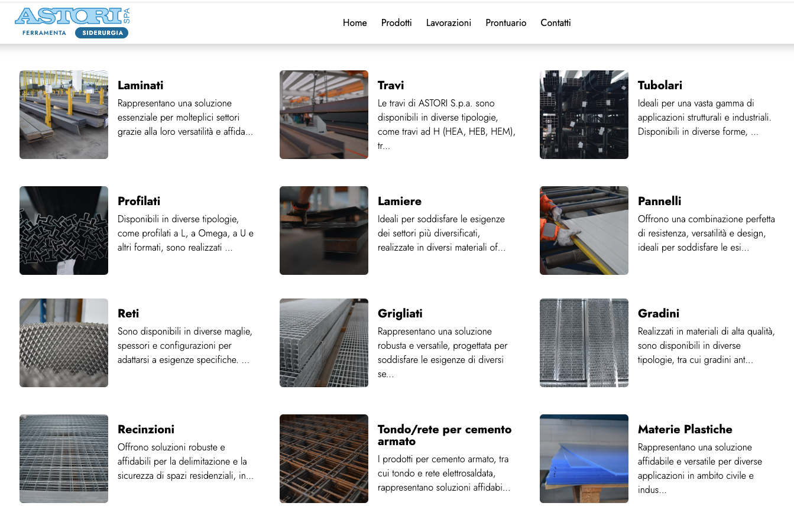Click the Tondo/rete per cemento armato heading

pos(444,435)
